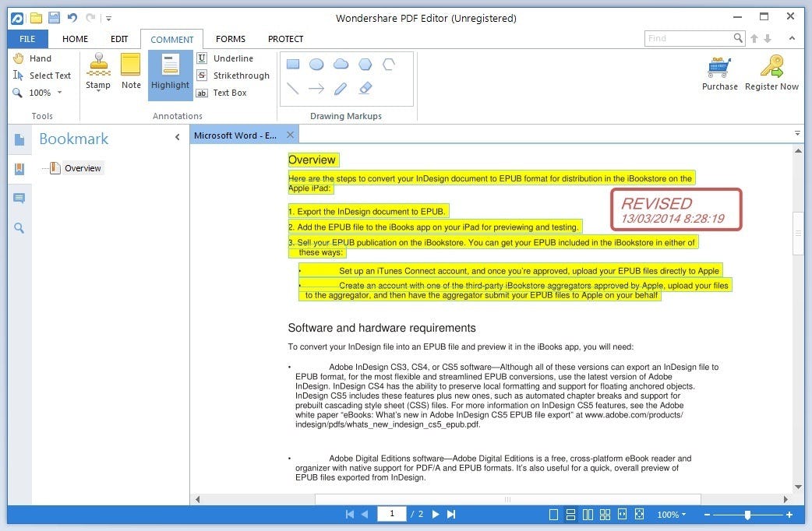Open the quick access toolbar customization arrow
Viewport: 812px width, 531px height.
pos(109,18)
